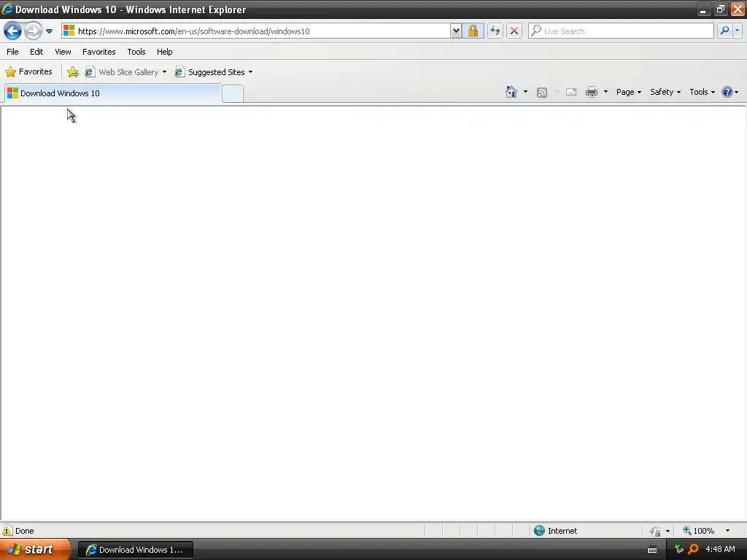
Task: Click the "Done" status bar text
Action: pyautogui.click(x=25, y=531)
